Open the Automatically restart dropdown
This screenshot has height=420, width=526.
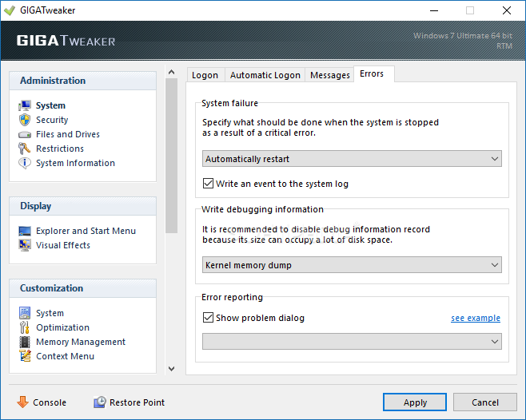(x=352, y=159)
